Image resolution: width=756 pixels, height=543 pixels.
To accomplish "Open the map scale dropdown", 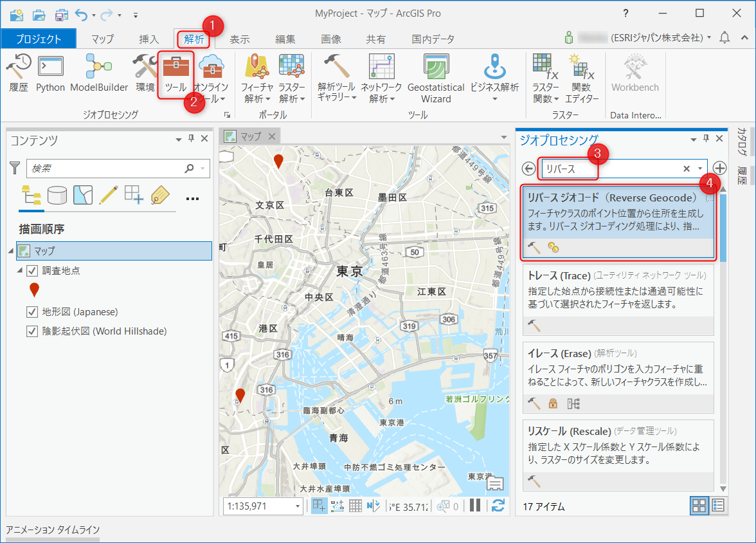I will click(298, 506).
